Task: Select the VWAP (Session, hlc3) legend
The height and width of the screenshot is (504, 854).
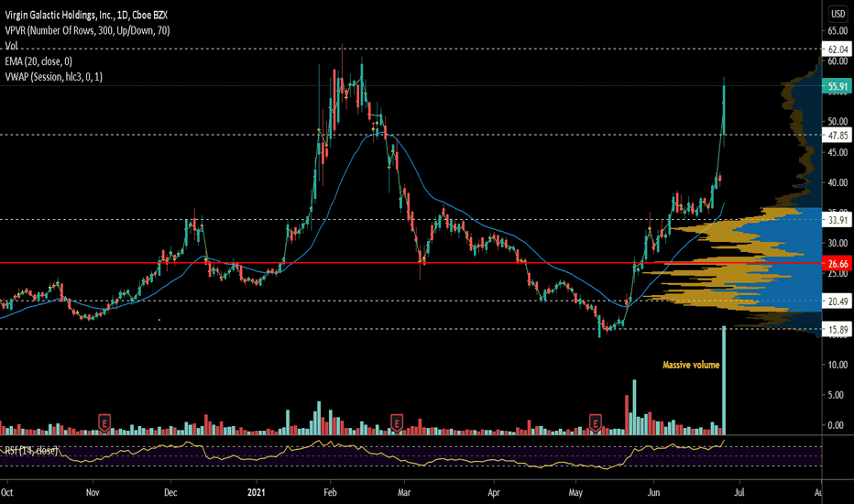Action: [53, 77]
